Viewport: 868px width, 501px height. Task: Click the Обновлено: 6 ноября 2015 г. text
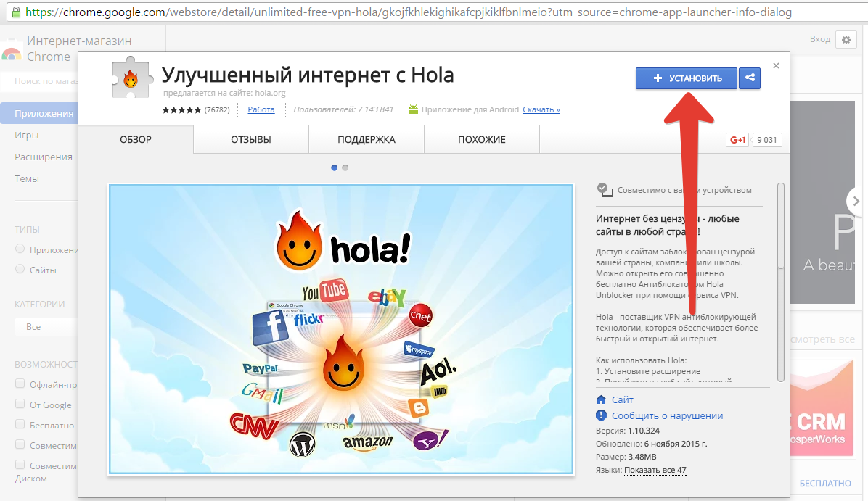tap(652, 444)
